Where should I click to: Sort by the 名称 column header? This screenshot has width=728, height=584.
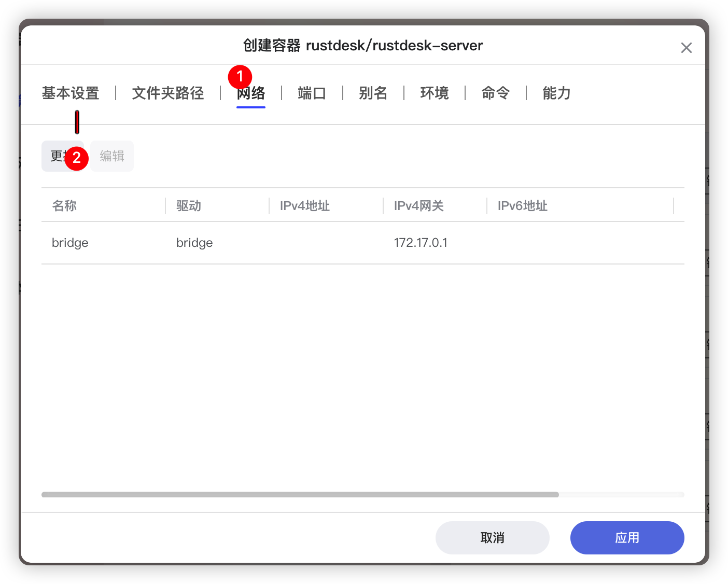(64, 206)
